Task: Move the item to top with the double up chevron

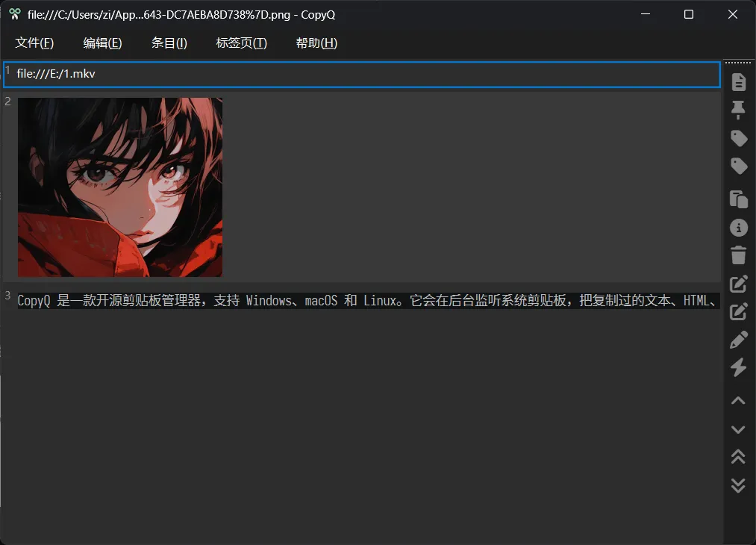Action: point(738,457)
